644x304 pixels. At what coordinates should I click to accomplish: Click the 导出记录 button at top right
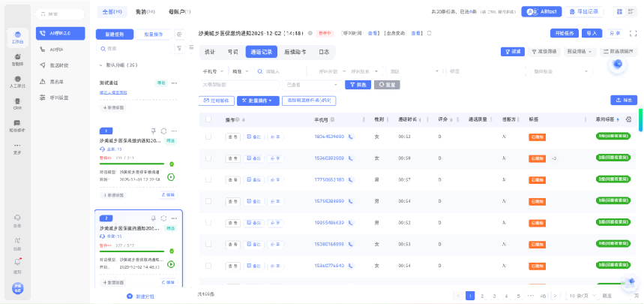(x=585, y=12)
